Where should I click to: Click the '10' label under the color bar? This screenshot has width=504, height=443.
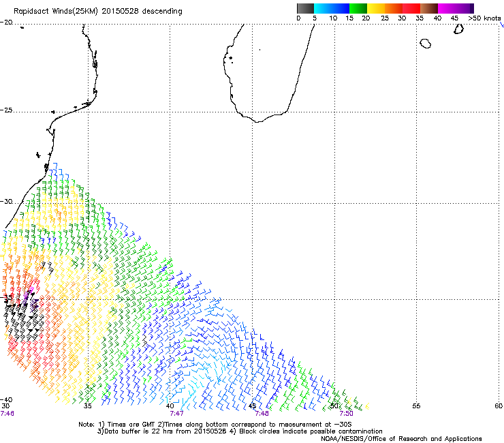pyautogui.click(x=333, y=18)
